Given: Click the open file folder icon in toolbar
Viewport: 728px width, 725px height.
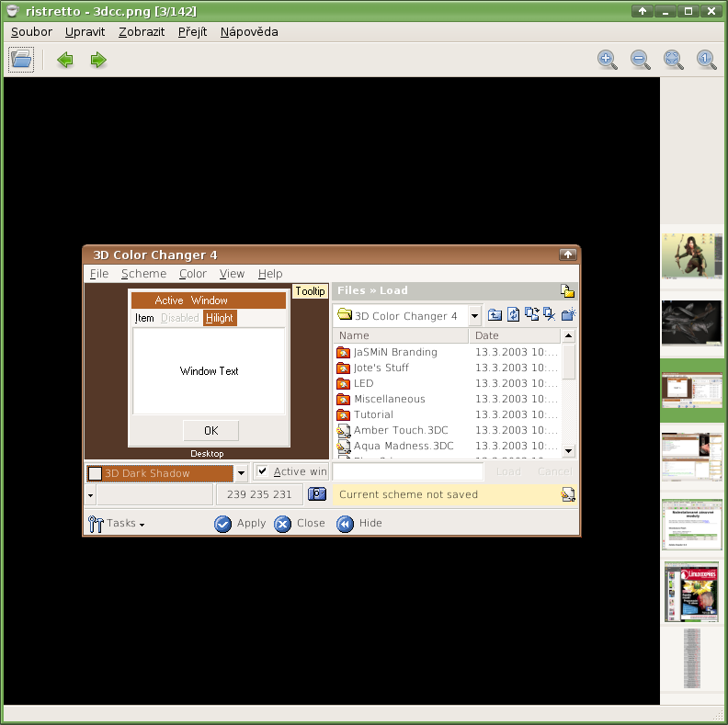Looking at the screenshot, I should click(21, 60).
